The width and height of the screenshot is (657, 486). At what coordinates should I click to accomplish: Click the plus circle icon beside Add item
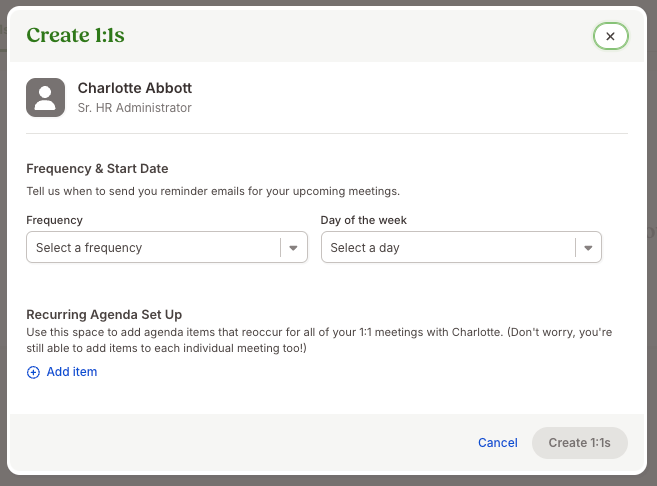(x=33, y=372)
